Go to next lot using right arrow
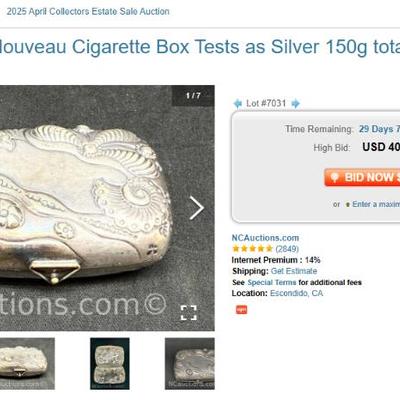The image size is (400, 400). (x=295, y=104)
